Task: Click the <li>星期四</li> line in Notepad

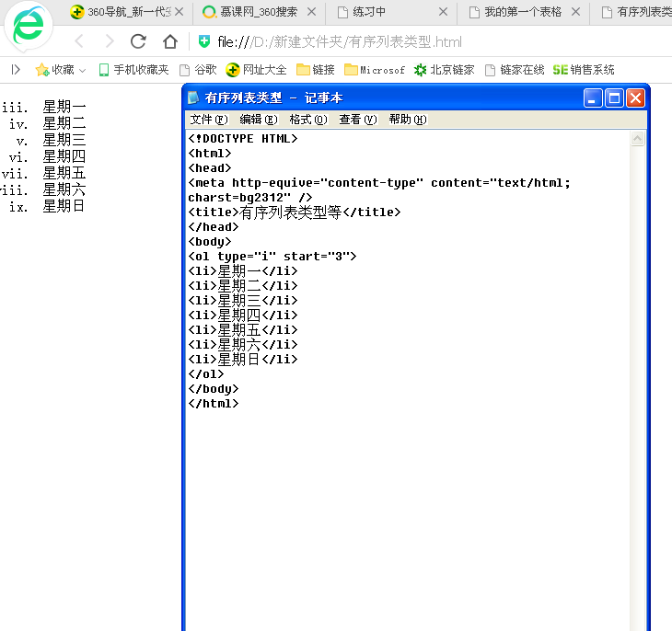Action: [243, 315]
